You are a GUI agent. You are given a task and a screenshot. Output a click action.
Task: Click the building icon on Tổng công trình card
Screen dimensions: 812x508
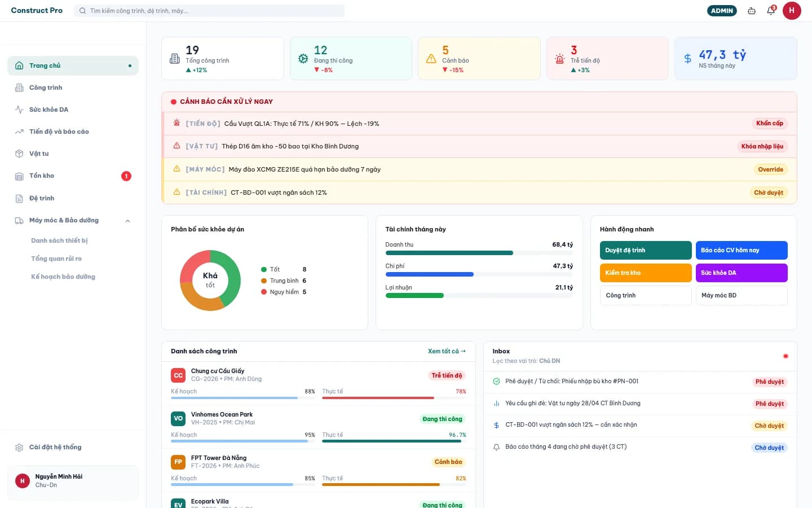click(175, 59)
